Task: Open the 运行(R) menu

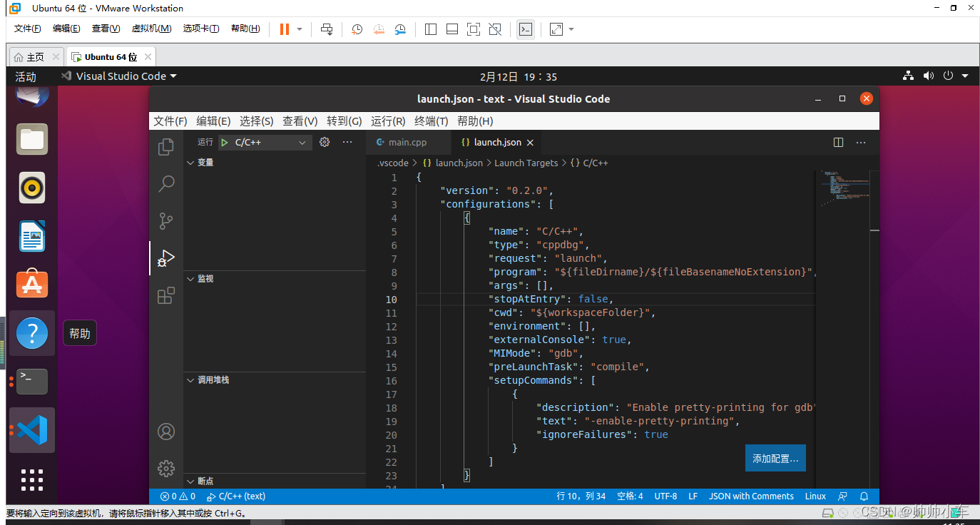Action: tap(389, 121)
